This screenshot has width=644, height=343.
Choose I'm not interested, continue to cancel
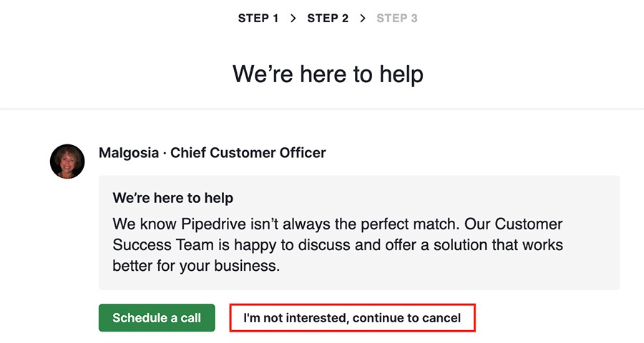click(352, 317)
